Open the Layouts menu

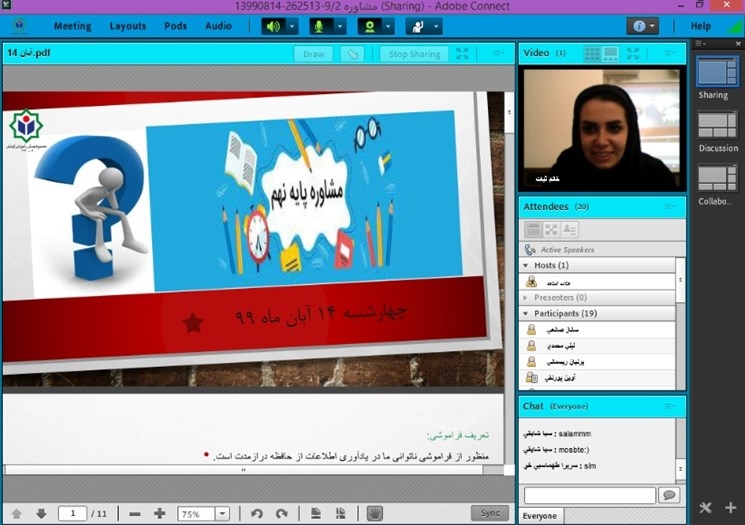click(x=127, y=26)
